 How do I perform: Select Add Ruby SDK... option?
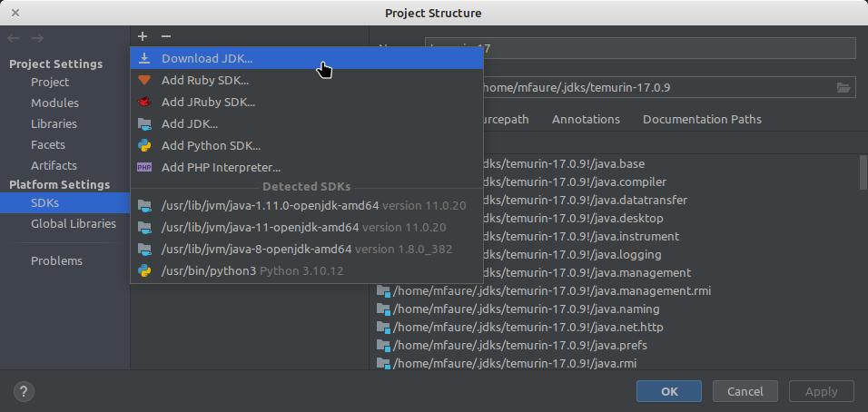click(205, 80)
